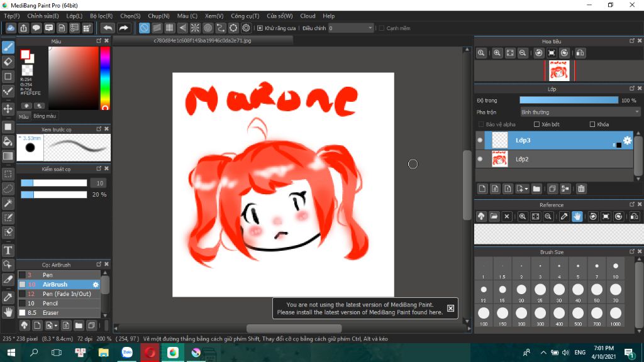Open the Pha trộn blending mode dropdown
This screenshot has height=362, width=644.
pos(580,112)
